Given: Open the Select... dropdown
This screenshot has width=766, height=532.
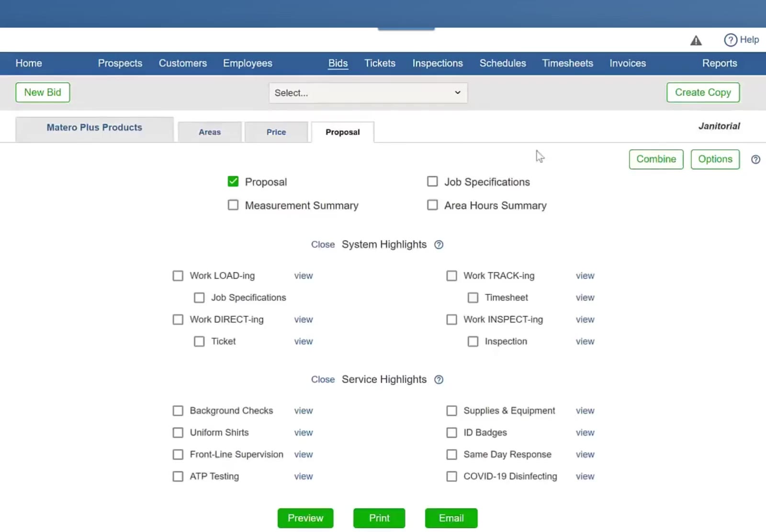Looking at the screenshot, I should 368,93.
